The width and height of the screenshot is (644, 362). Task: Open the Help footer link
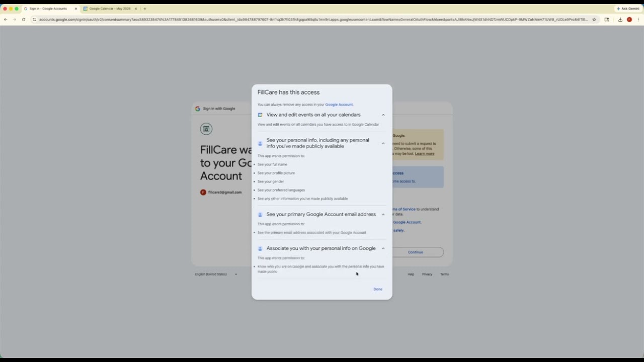(411, 275)
